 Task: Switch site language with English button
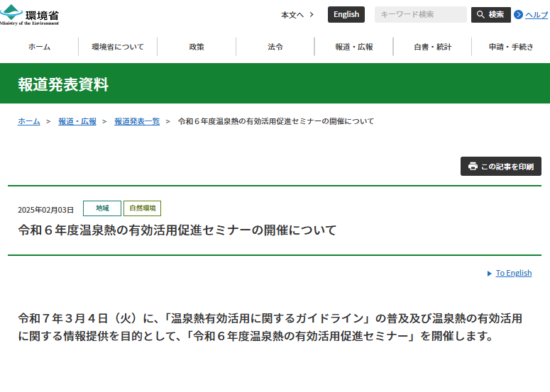pyautogui.click(x=346, y=14)
